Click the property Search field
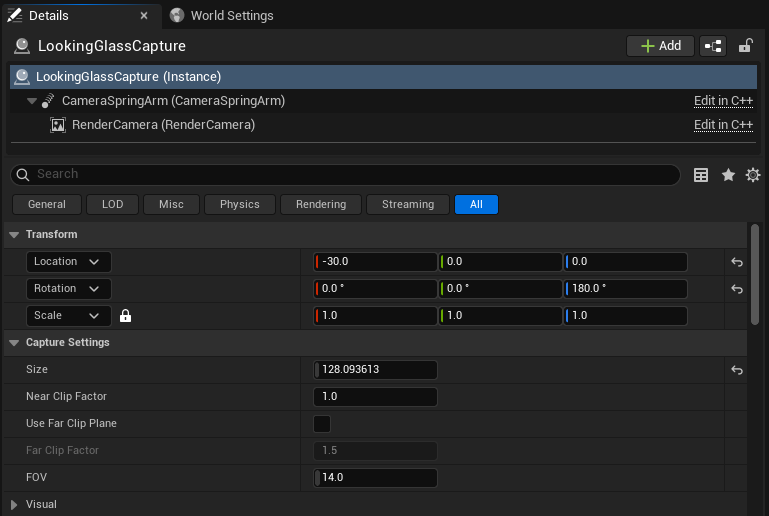 (345, 174)
